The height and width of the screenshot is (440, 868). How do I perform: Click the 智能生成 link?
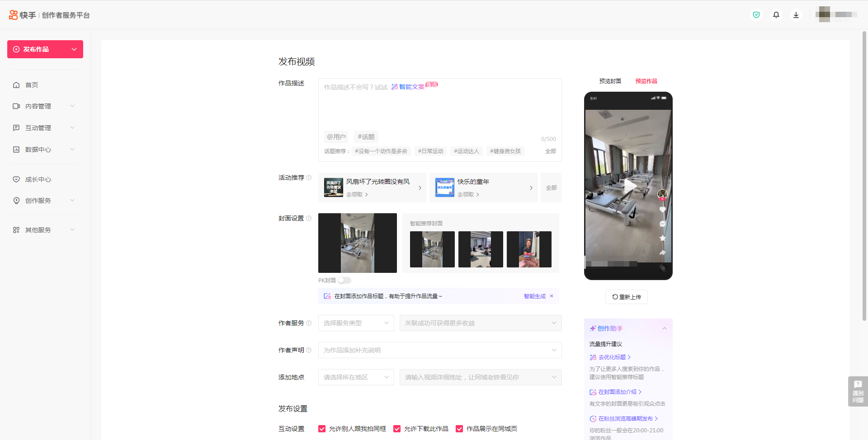(535, 296)
